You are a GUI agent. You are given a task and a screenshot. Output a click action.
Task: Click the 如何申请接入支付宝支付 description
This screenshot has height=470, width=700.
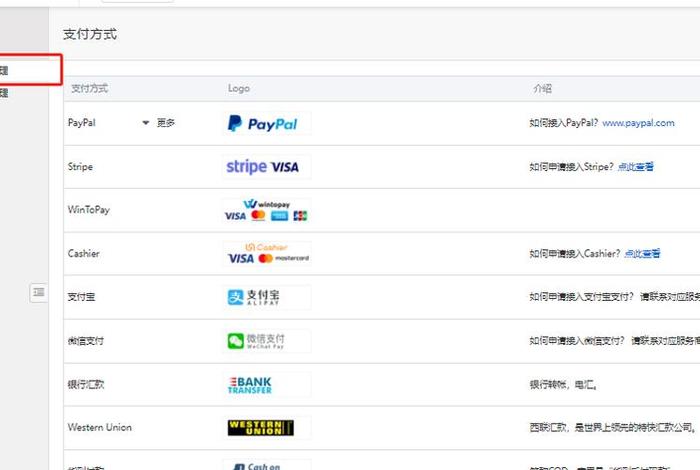615,297
